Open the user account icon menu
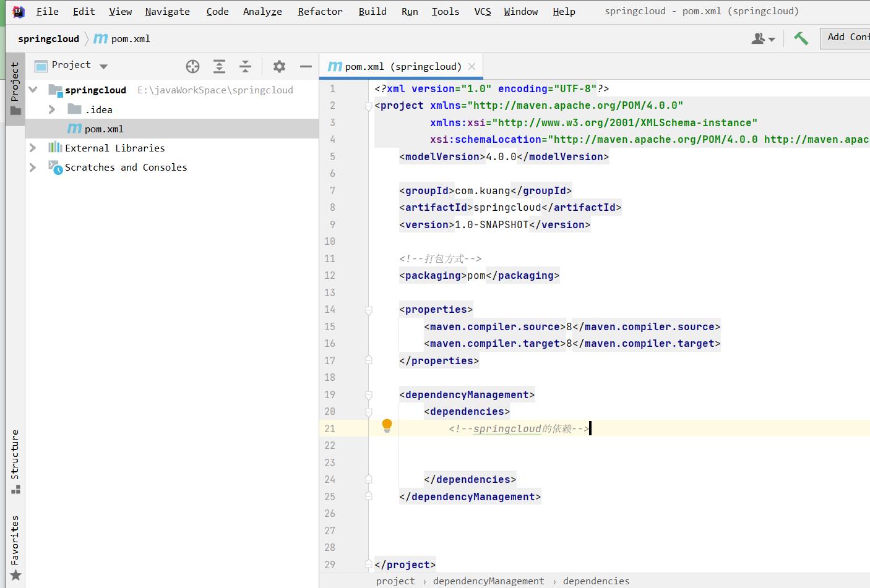870x588 pixels. (763, 38)
